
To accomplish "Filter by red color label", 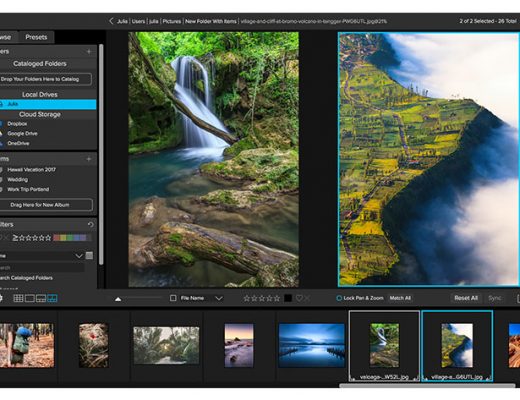I will (x=56, y=238).
